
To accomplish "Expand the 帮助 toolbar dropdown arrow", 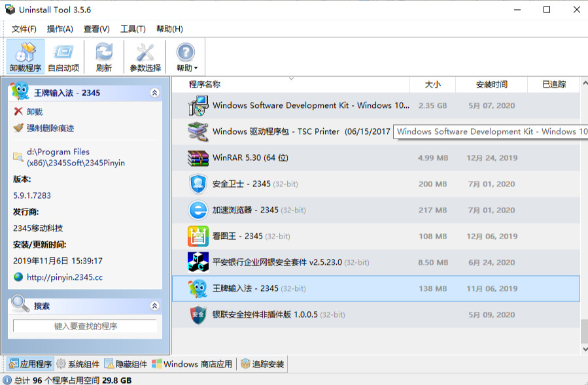I will (x=196, y=68).
